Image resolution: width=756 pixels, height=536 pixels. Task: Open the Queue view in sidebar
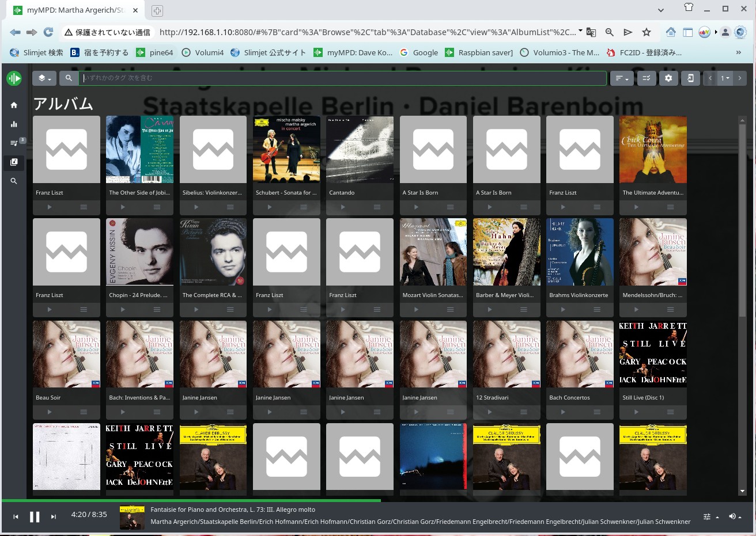tap(14, 143)
